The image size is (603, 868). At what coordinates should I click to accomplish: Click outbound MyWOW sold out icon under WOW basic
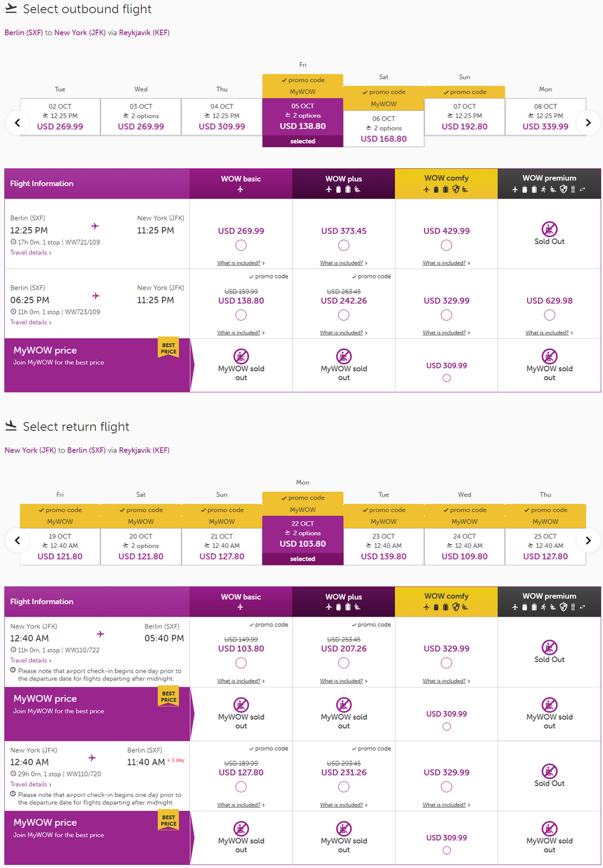point(241,356)
